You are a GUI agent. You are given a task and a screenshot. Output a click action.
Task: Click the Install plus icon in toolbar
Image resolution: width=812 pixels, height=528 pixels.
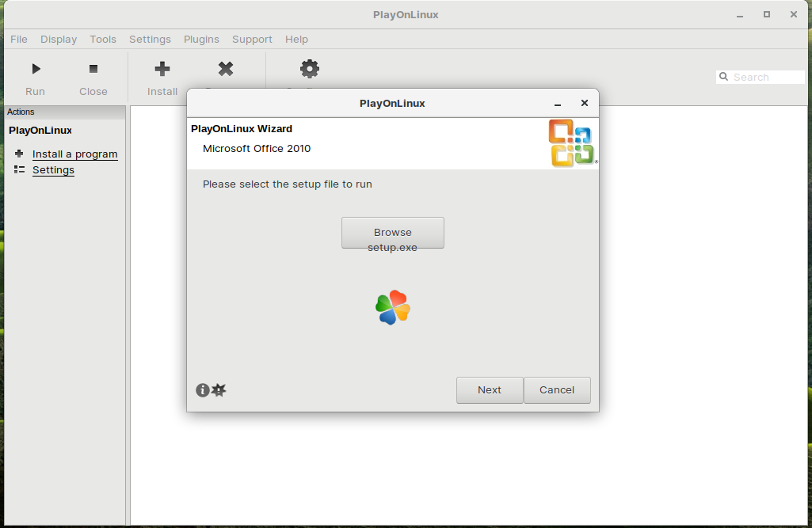pyautogui.click(x=162, y=69)
